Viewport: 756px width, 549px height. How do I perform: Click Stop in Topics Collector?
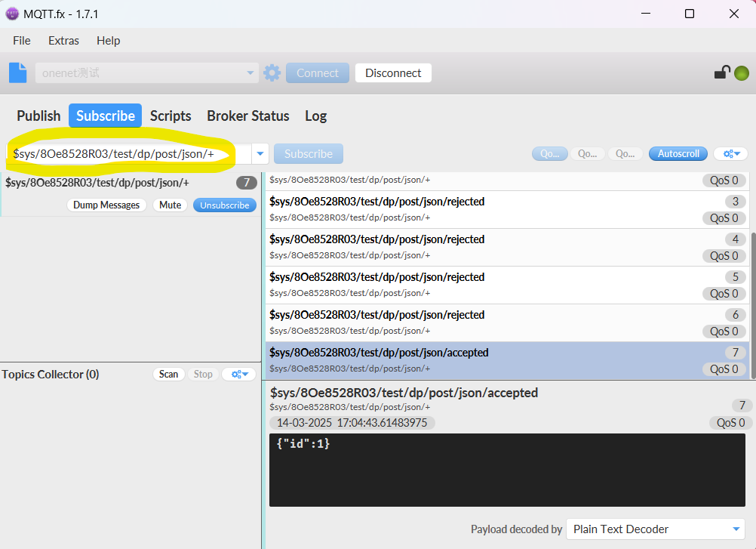[x=203, y=375]
